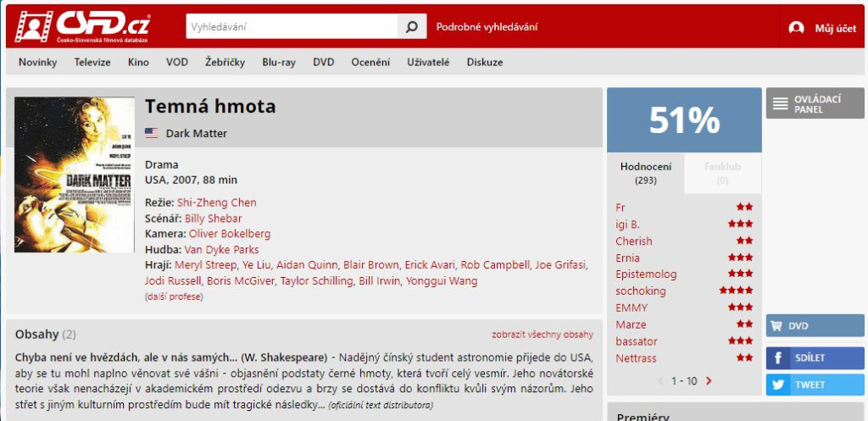Open user Cherish profile

coord(634,241)
